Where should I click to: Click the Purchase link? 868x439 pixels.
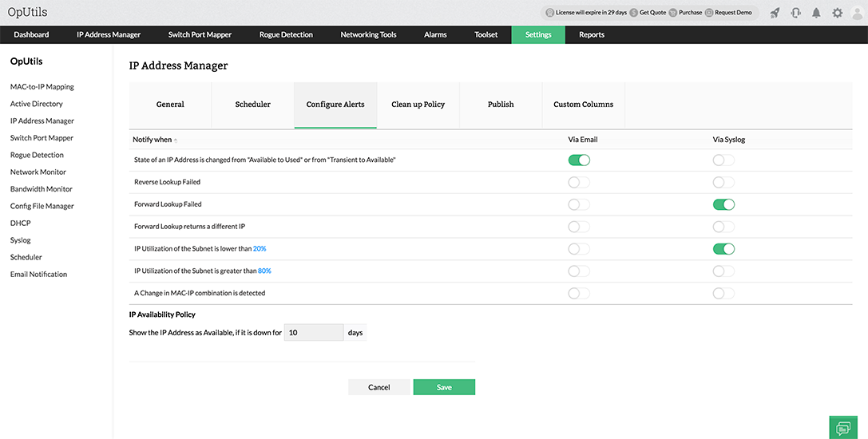pos(690,12)
